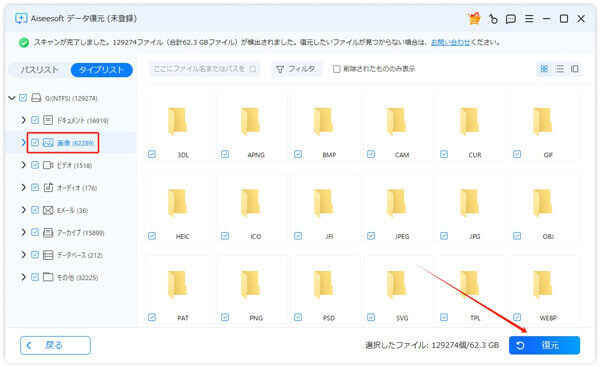Open the JFI folder

point(323,203)
